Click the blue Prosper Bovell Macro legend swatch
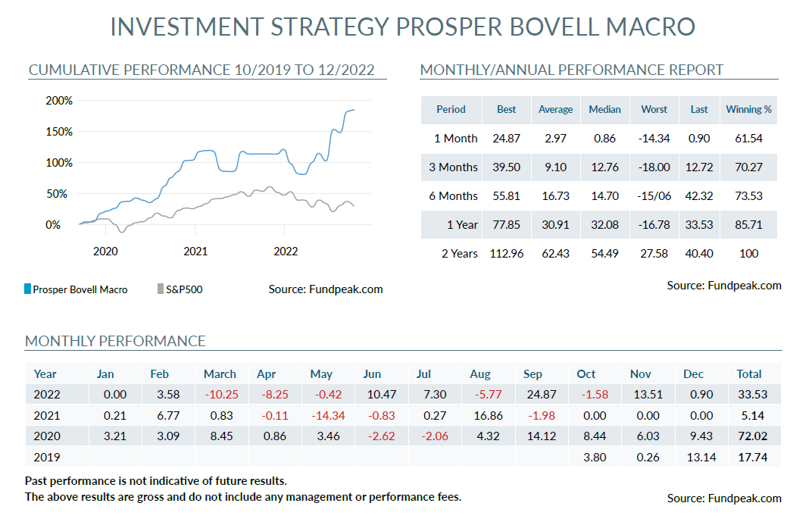This screenshot has width=812, height=525. [x=28, y=289]
